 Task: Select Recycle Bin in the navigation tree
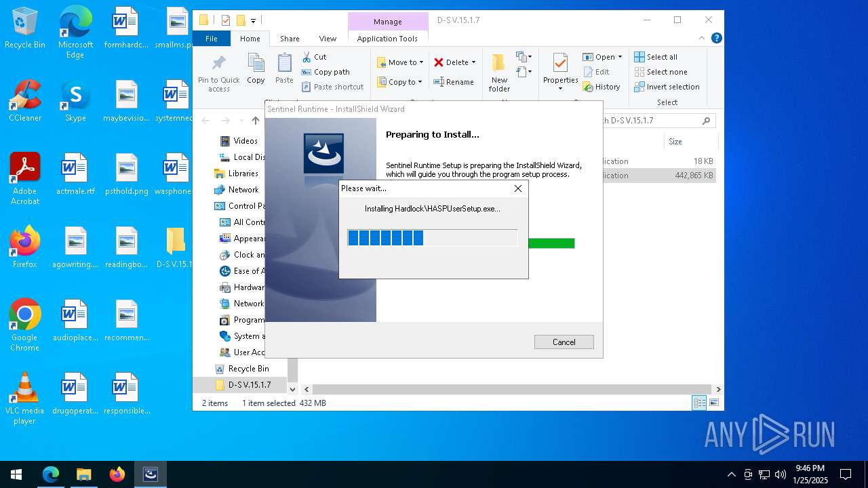tap(242, 369)
